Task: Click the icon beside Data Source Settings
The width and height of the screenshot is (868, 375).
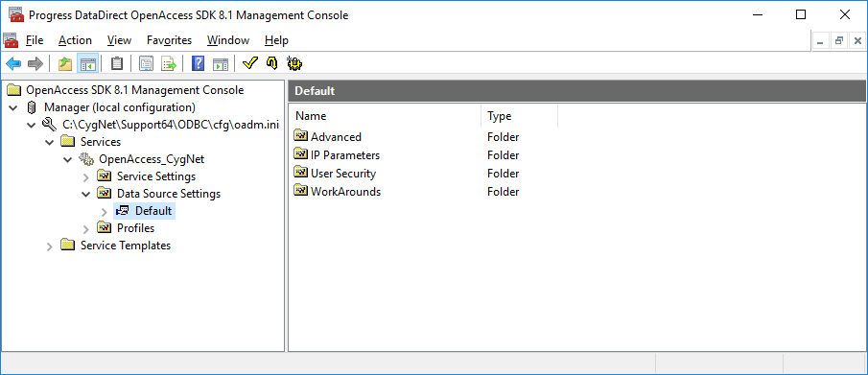Action: tap(105, 194)
